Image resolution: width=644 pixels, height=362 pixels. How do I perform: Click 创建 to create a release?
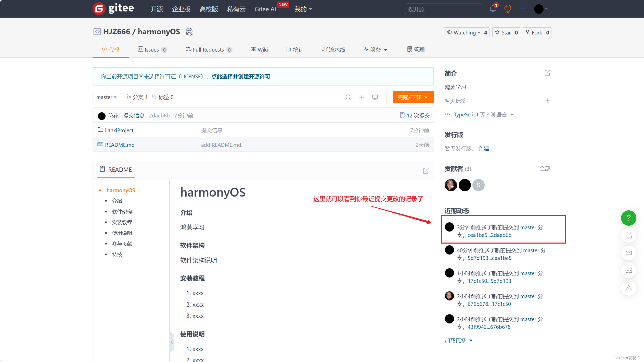tap(484, 149)
